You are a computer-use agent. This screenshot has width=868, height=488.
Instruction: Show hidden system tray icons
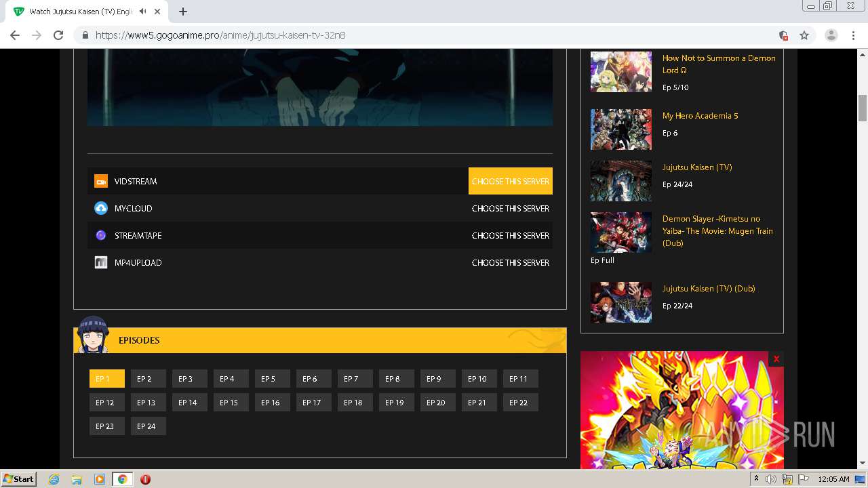(756, 479)
